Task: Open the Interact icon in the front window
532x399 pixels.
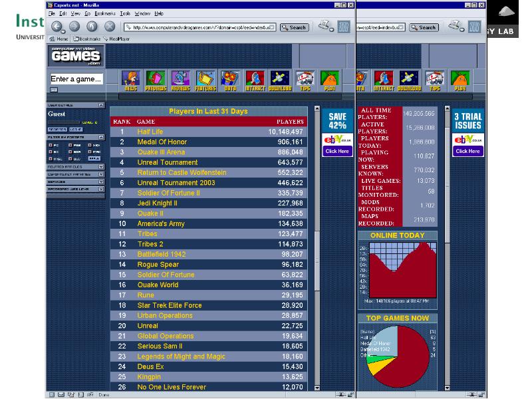Action: pos(255,80)
